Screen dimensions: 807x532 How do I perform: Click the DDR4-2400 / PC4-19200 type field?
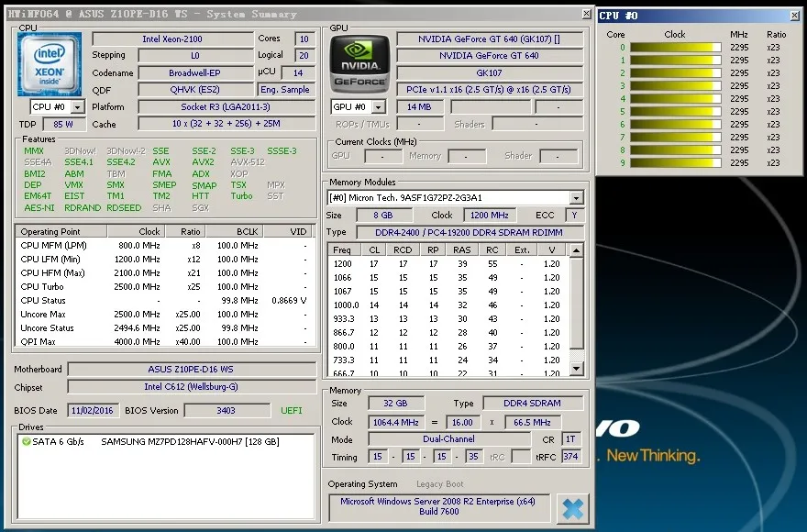(469, 232)
